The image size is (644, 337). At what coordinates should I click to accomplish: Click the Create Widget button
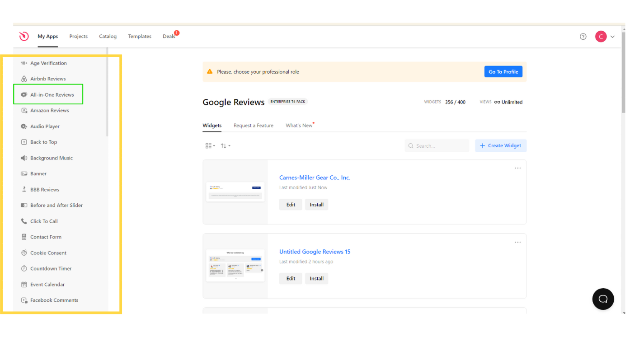tap(501, 145)
